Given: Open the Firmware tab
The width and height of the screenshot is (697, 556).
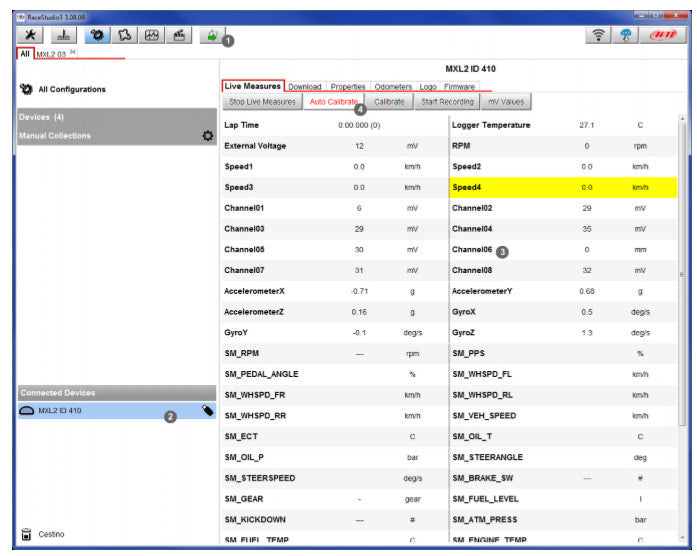Looking at the screenshot, I should 460,87.
